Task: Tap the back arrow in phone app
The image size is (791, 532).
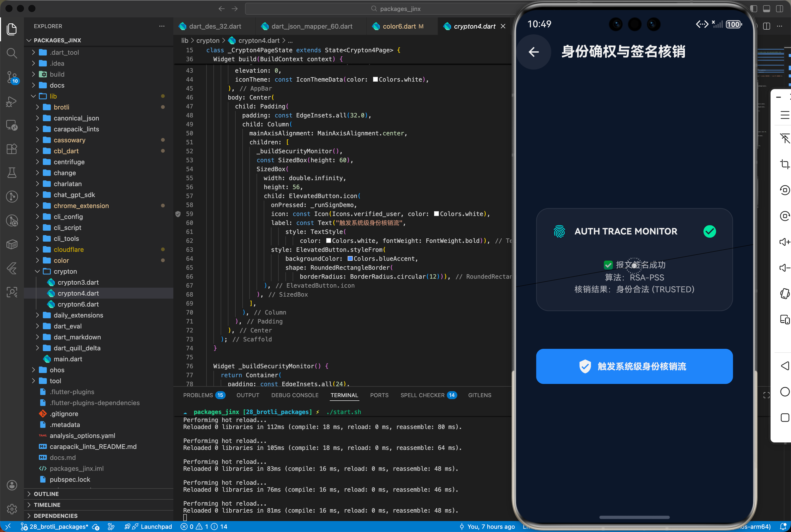Action: click(534, 52)
